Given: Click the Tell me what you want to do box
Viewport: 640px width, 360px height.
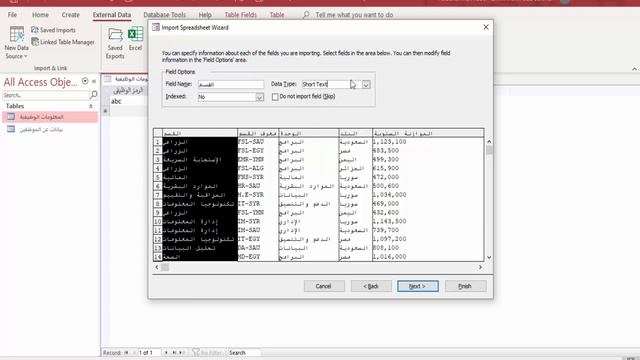Looking at the screenshot, I should [x=354, y=15].
